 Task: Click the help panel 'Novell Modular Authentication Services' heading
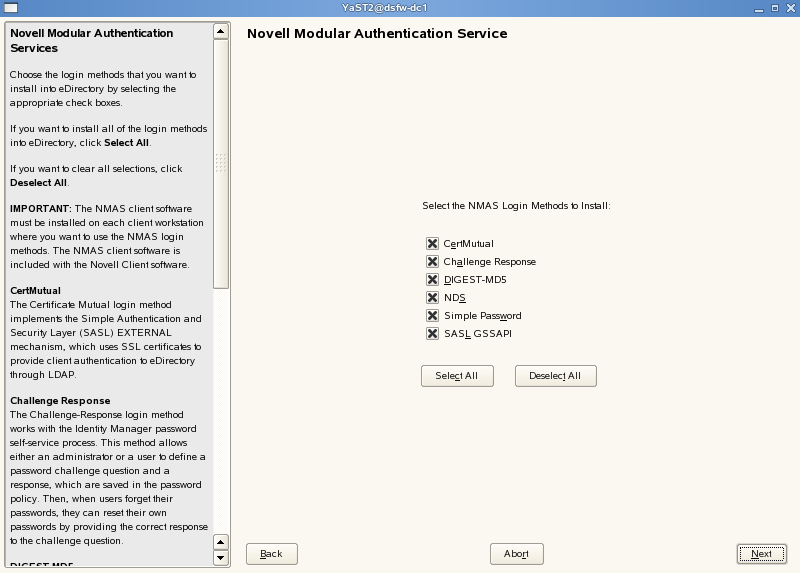pos(91,41)
